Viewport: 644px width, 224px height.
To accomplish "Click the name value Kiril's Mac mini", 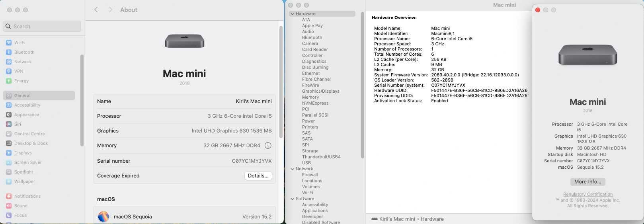I will pyautogui.click(x=254, y=101).
